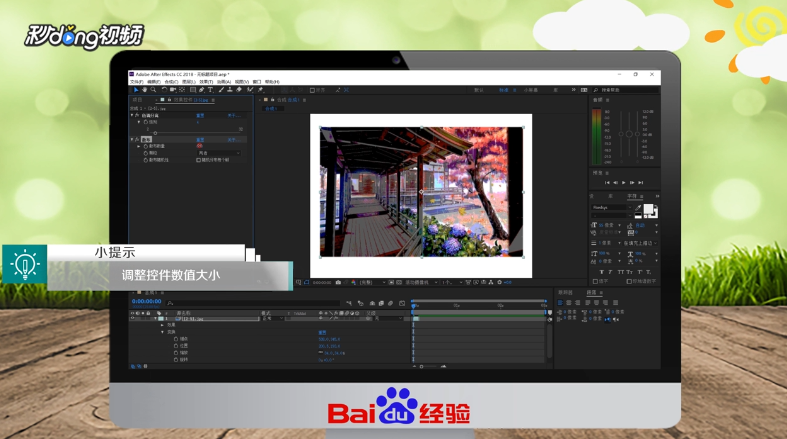Image resolution: width=787 pixels, height=439 pixels.
Task: Click the center audio level slider knob
Action: [x=629, y=134]
